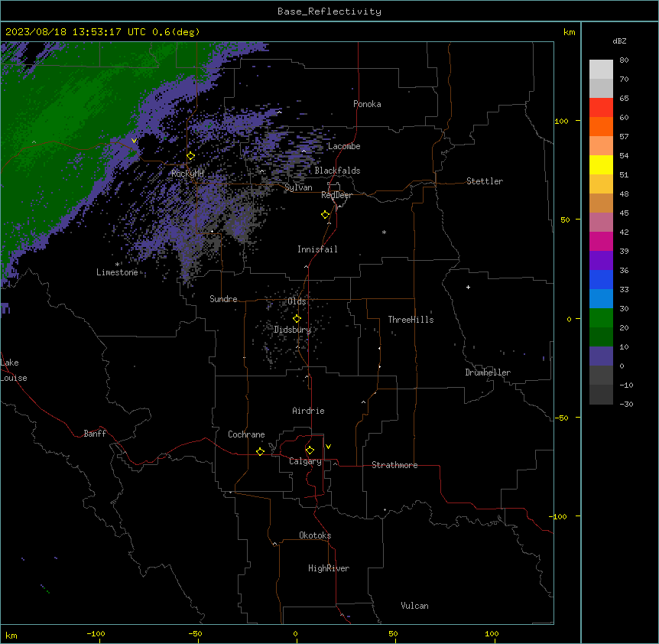
Task: Click the Lake Louise label
Action: pos(14,370)
